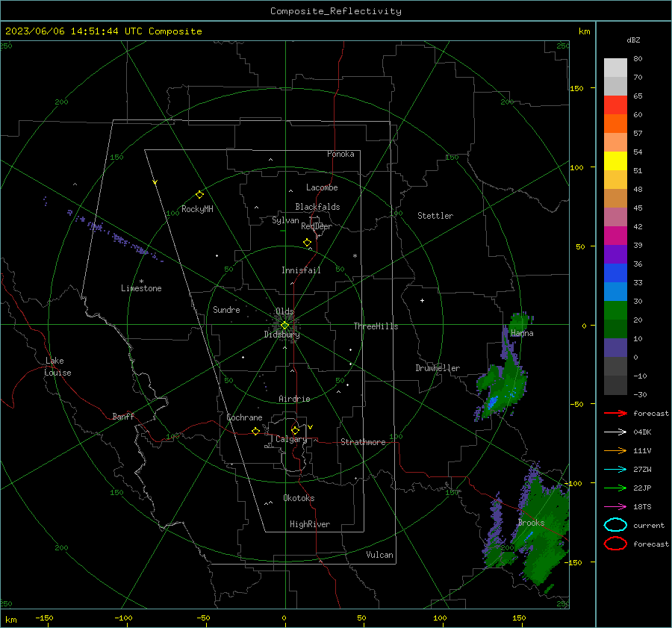The width and height of the screenshot is (672, 628).
Task: Click the Ponoka town label
Action: [340, 154]
